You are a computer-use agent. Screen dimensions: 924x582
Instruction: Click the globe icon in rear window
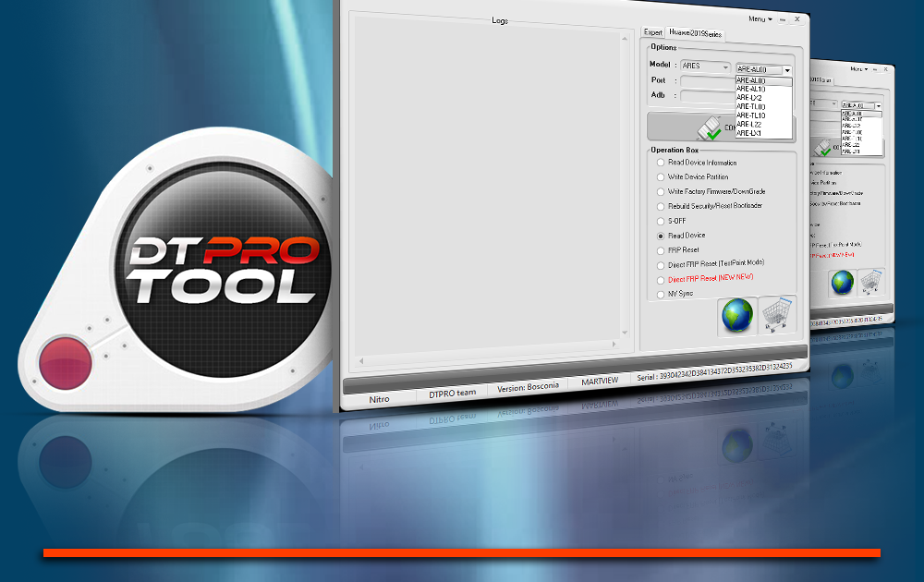[842, 282]
